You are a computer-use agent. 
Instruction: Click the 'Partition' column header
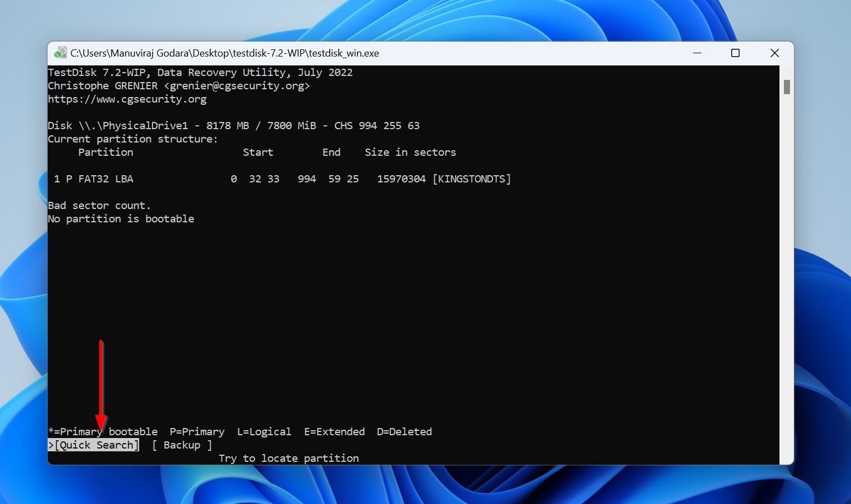point(105,152)
